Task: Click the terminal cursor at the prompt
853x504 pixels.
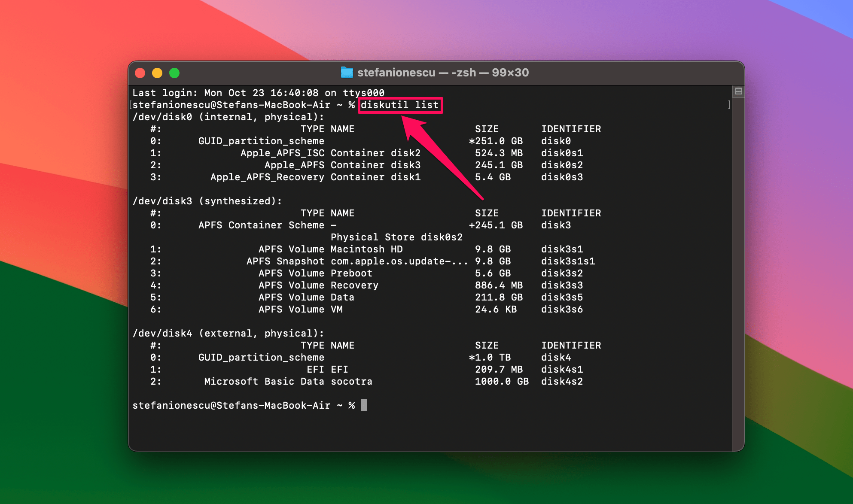Action: (364, 405)
